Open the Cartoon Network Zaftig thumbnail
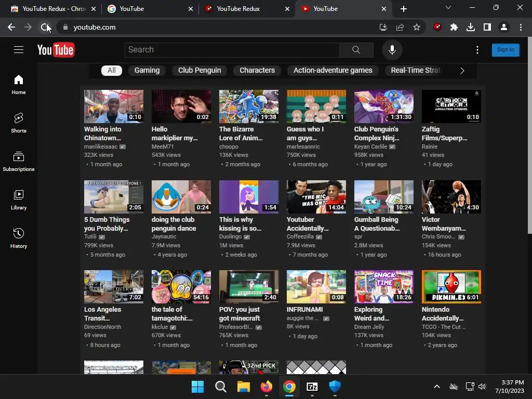Image resolution: width=532 pixels, height=399 pixels. click(451, 107)
